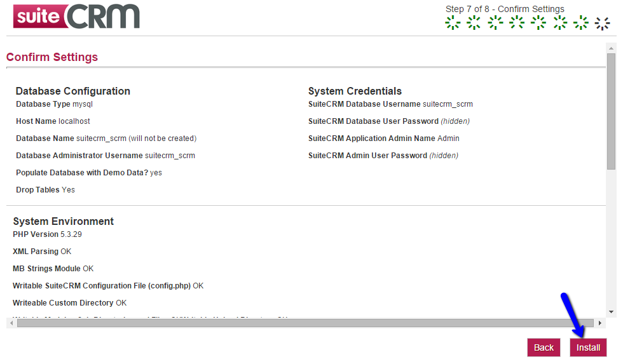Click 'Database Type mysql' line
623x364 pixels.
[x=55, y=104]
